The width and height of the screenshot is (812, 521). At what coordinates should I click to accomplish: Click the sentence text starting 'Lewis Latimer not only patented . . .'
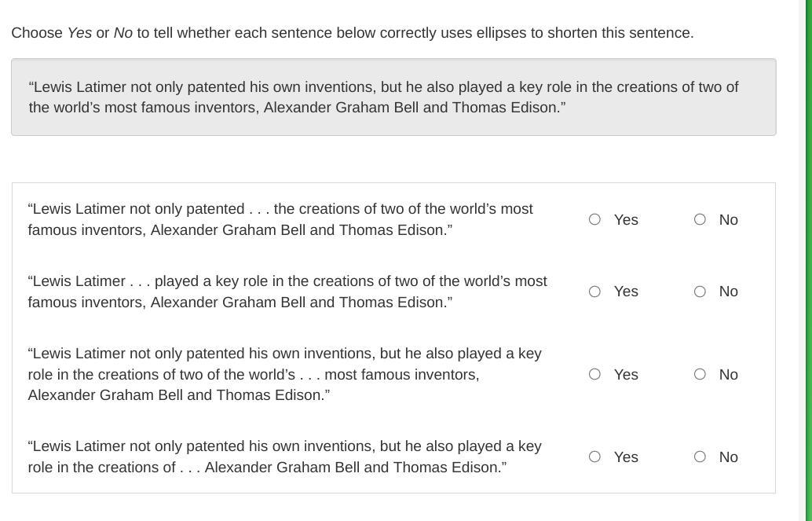click(x=280, y=219)
